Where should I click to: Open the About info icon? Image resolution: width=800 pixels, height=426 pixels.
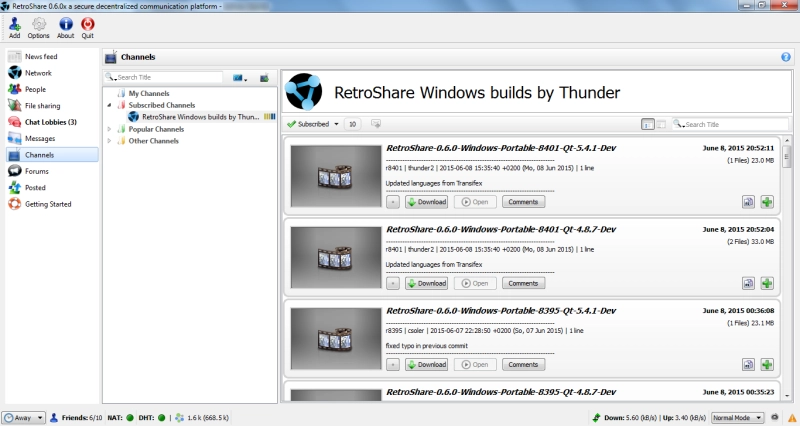(x=65, y=28)
